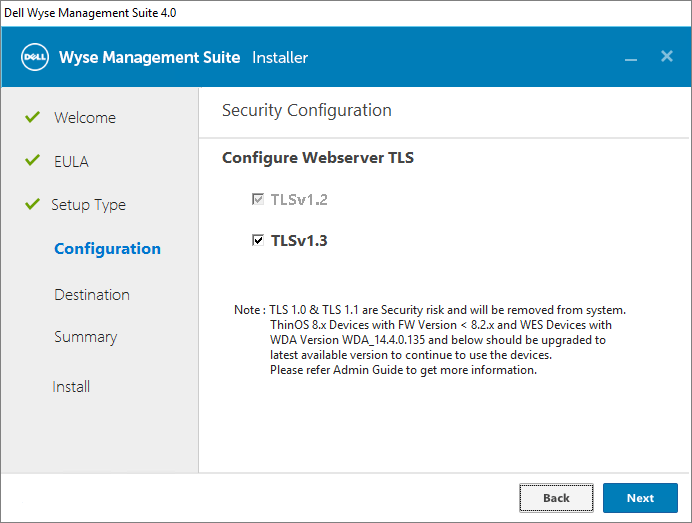This screenshot has width=692, height=523.
Task: Click the Dell logo in the header
Action: [x=35, y=57]
